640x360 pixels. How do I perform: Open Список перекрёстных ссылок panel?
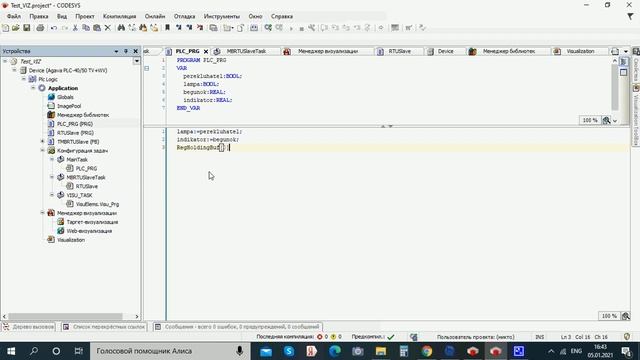pos(104,327)
